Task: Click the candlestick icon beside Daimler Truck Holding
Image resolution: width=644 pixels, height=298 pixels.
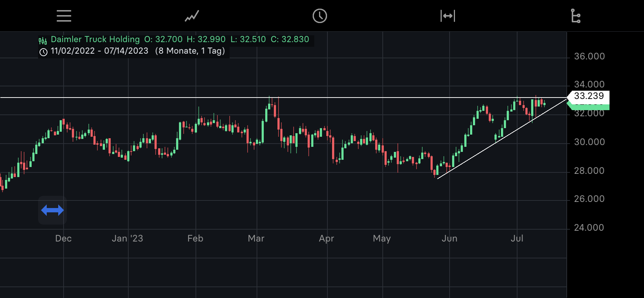Action: coord(43,40)
